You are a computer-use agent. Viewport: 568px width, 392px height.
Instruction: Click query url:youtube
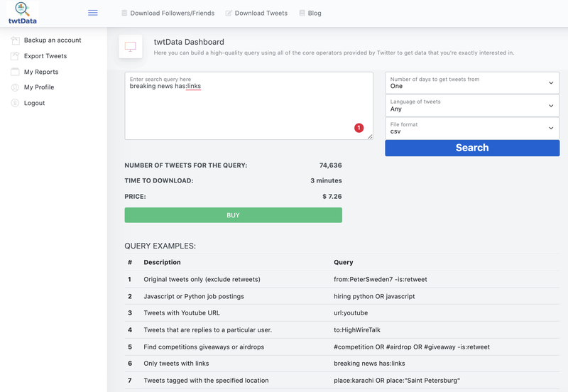click(x=351, y=312)
